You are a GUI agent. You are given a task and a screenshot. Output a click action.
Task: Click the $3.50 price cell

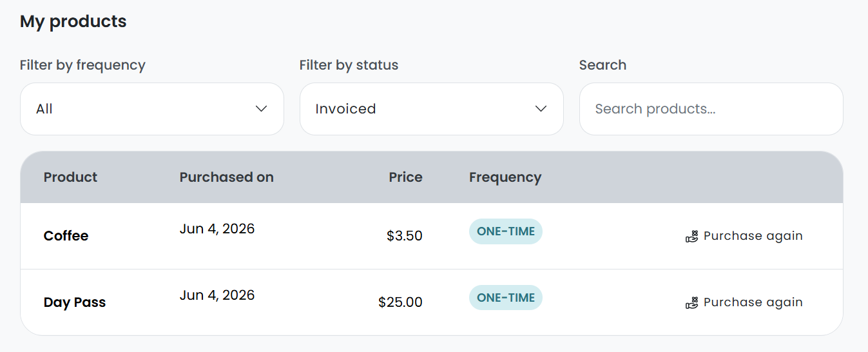click(x=405, y=236)
